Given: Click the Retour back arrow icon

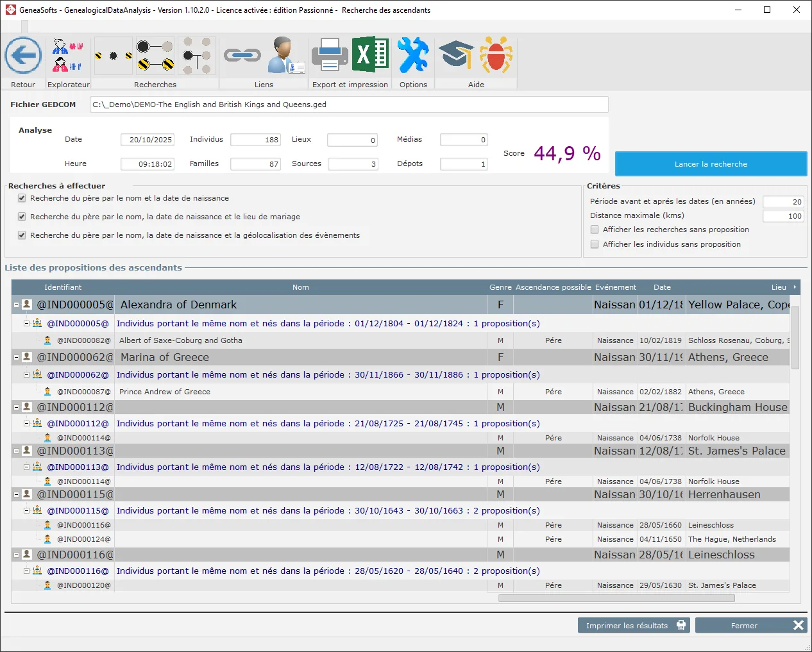Looking at the screenshot, I should click(x=23, y=56).
